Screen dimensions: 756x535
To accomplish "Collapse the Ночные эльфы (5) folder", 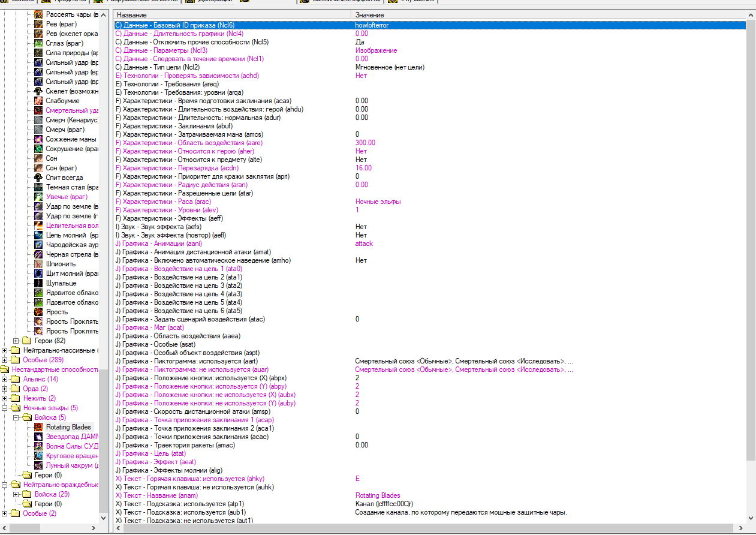I will pos(5,408).
